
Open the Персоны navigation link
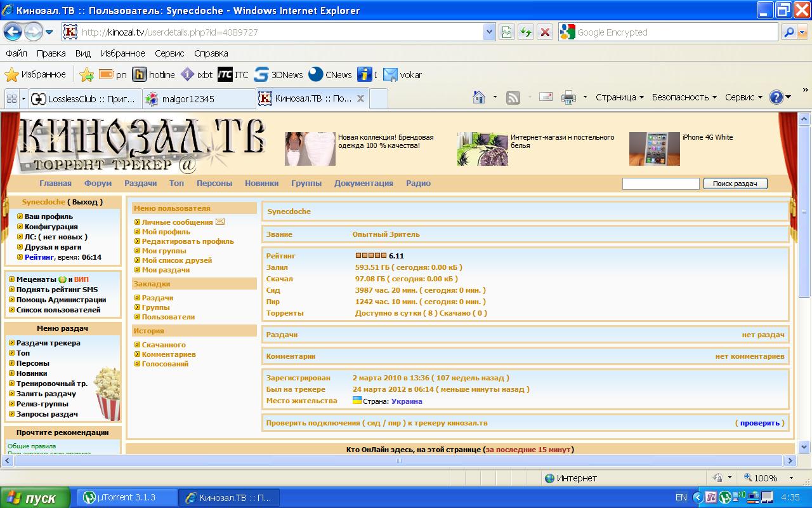click(x=214, y=183)
